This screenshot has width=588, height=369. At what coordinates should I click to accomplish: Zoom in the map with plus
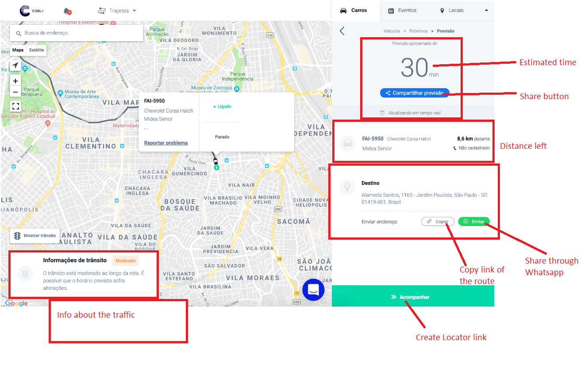pyautogui.click(x=15, y=81)
